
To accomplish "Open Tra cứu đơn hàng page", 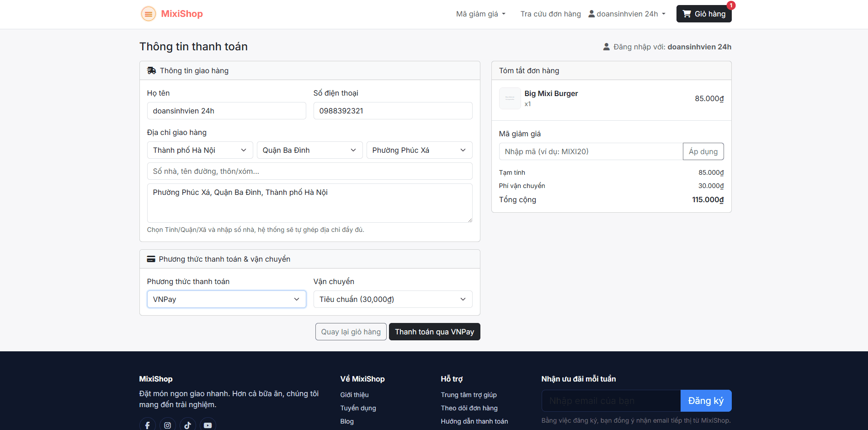I will (550, 14).
